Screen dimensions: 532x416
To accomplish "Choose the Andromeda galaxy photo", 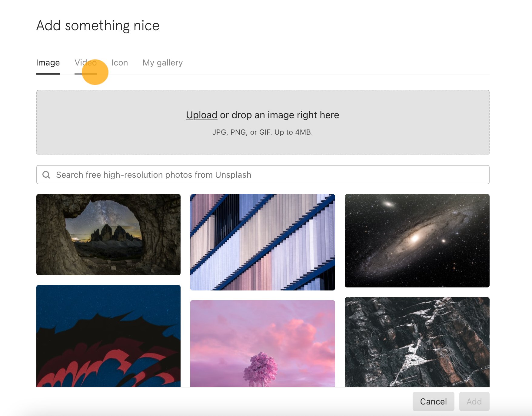I will [x=417, y=241].
